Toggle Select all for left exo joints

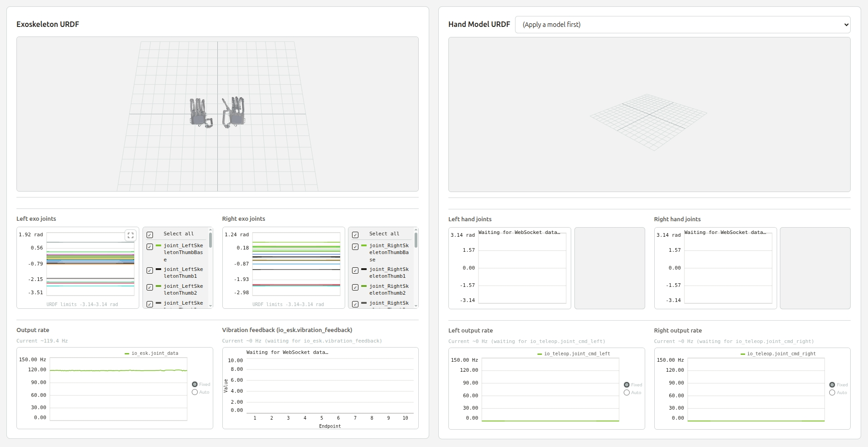click(150, 235)
